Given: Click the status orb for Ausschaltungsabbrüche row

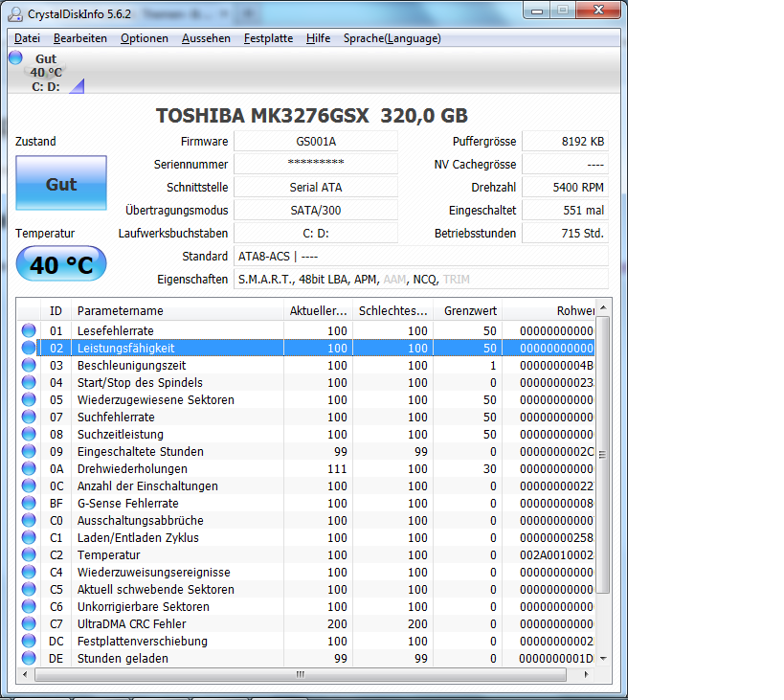Looking at the screenshot, I should coord(29,520).
